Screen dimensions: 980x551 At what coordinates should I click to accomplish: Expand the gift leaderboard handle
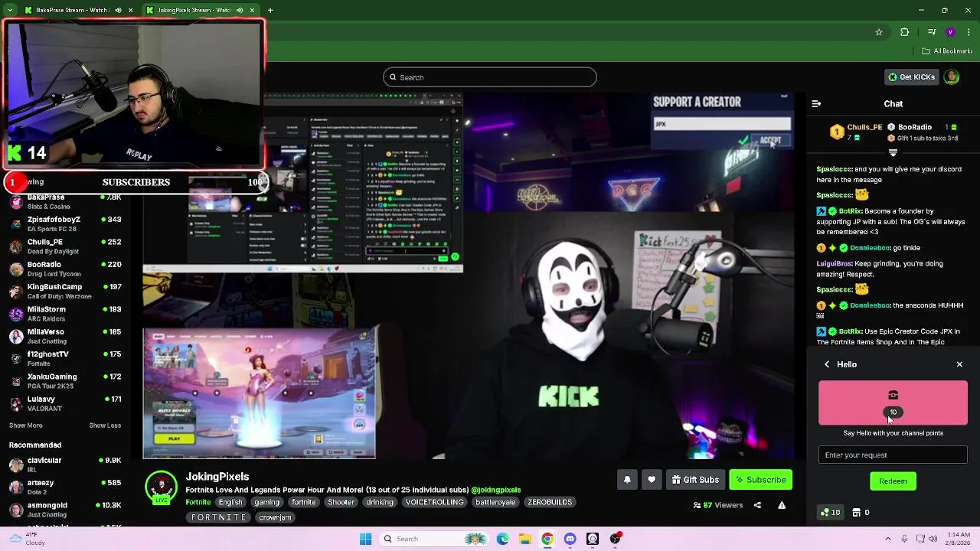point(893,153)
